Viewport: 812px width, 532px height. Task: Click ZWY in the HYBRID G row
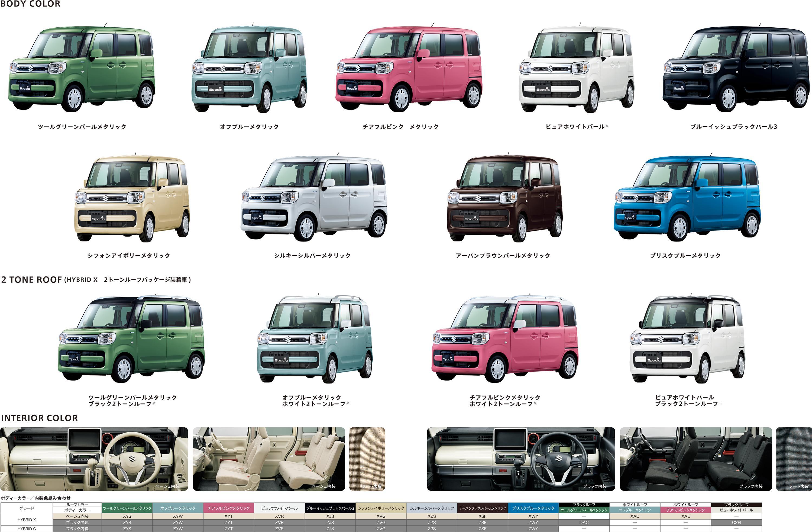(x=533, y=528)
